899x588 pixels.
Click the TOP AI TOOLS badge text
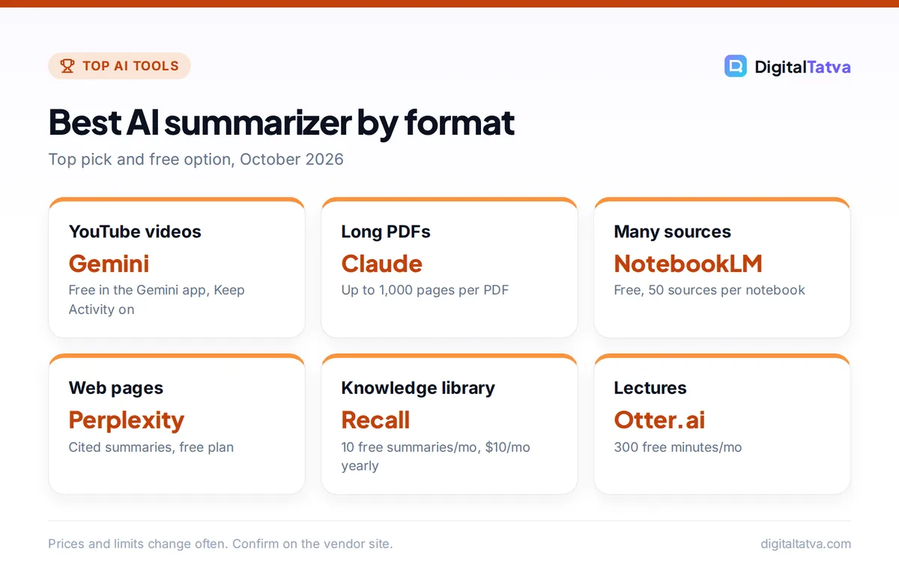coord(130,66)
